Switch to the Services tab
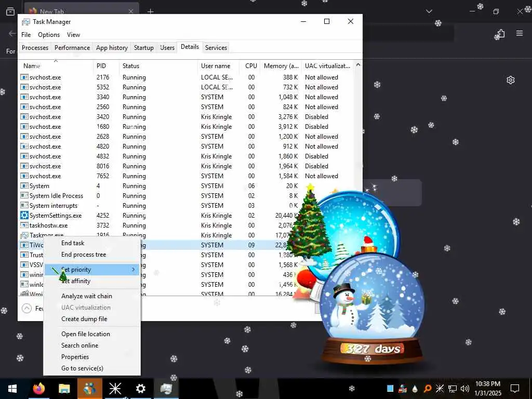 point(216,48)
